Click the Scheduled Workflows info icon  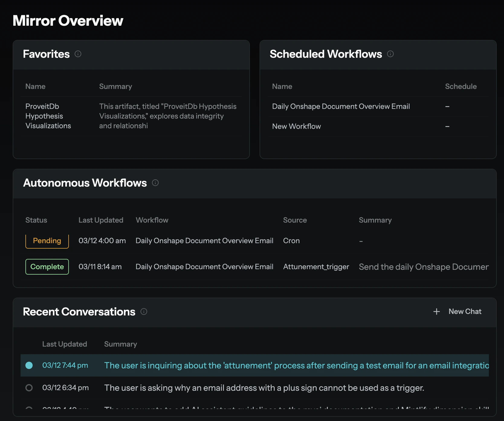tap(390, 54)
